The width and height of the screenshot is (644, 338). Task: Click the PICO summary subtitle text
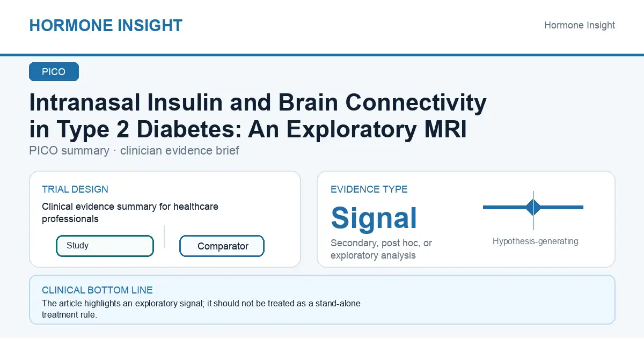point(134,151)
